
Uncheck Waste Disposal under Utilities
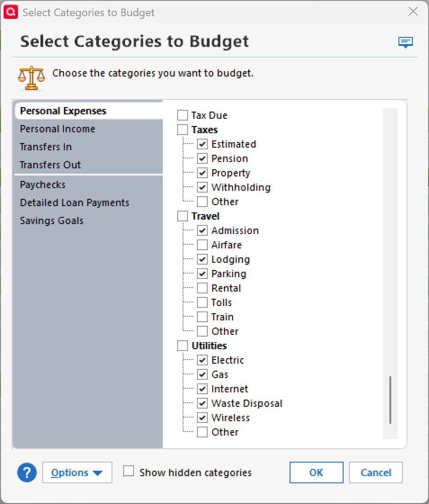point(202,403)
